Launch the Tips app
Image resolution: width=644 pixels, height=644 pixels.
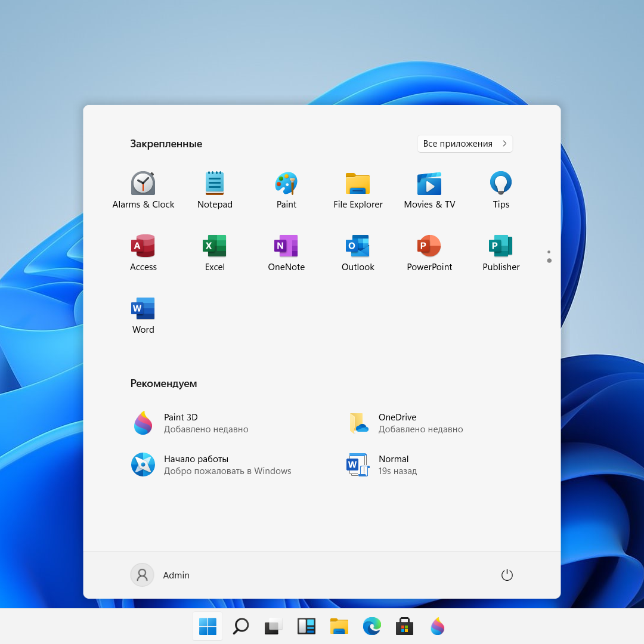(x=501, y=190)
